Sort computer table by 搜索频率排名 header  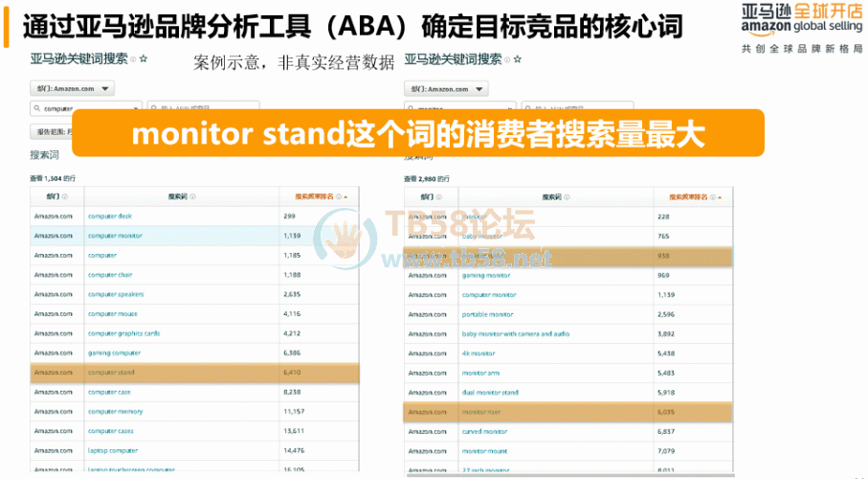(x=315, y=196)
